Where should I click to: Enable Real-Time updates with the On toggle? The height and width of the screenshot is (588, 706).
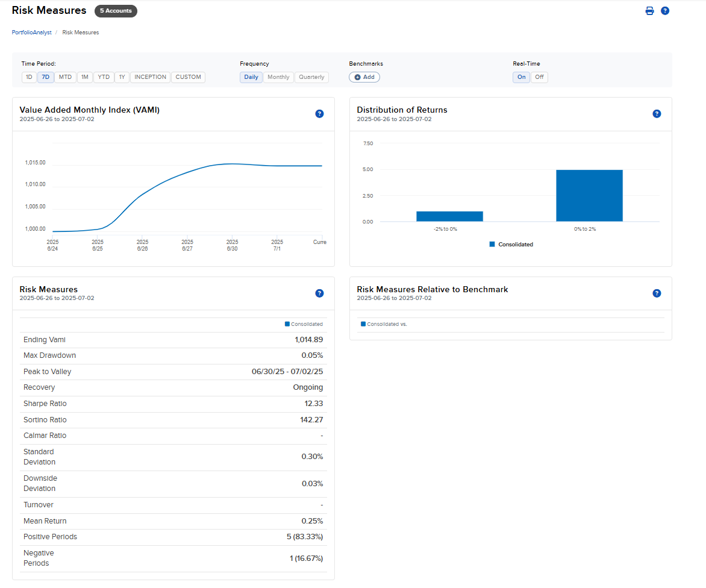[x=520, y=77]
